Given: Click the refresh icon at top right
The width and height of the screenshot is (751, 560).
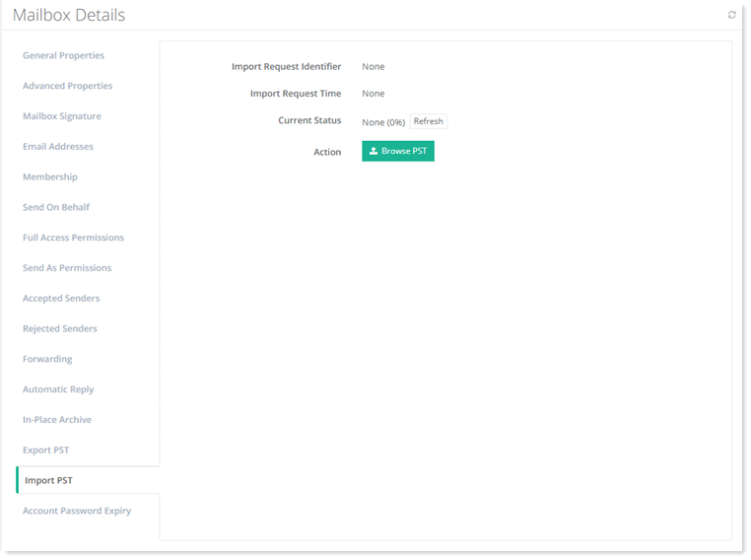Looking at the screenshot, I should tap(731, 15).
